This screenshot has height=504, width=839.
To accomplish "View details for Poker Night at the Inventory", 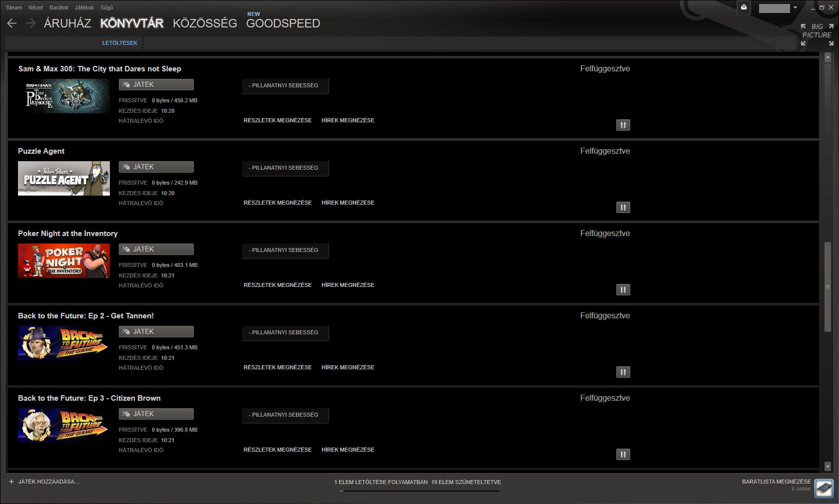I will 278,285.
